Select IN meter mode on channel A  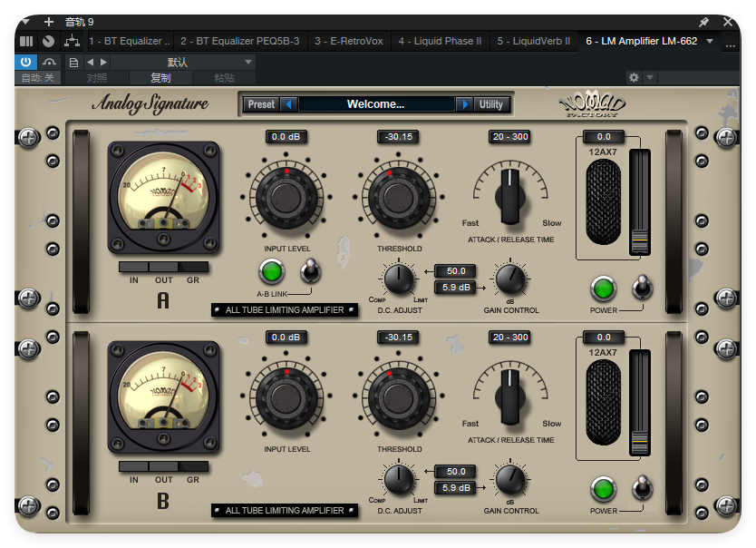click(x=133, y=268)
